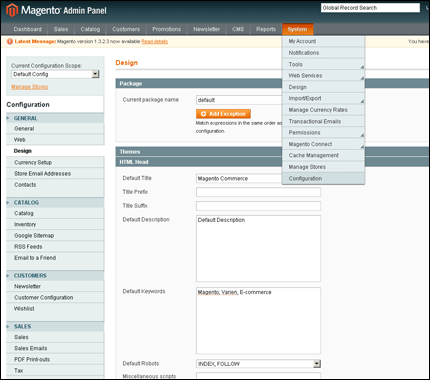Click the Title Suffix input field
The height and width of the screenshot is (380, 430).
point(259,206)
